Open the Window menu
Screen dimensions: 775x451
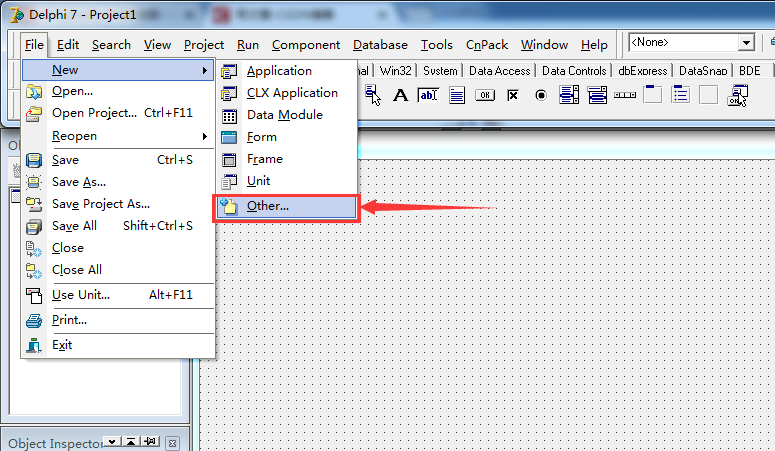tap(544, 45)
